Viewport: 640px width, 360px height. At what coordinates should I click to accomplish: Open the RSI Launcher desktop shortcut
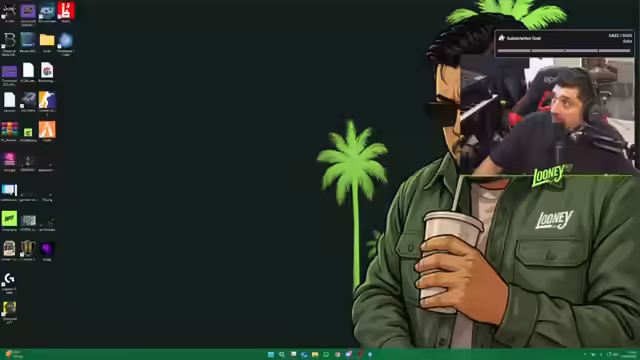47,11
